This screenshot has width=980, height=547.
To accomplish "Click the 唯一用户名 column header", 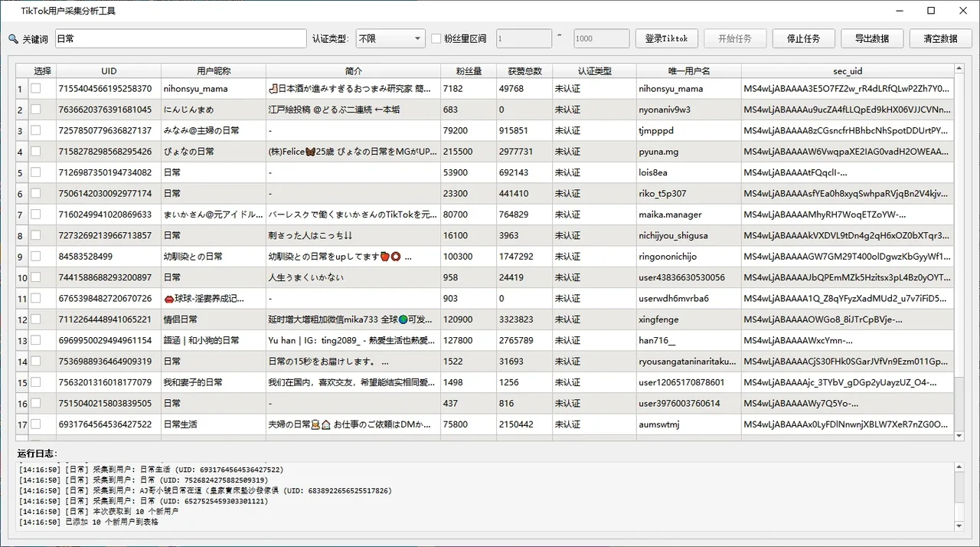I will point(688,70).
